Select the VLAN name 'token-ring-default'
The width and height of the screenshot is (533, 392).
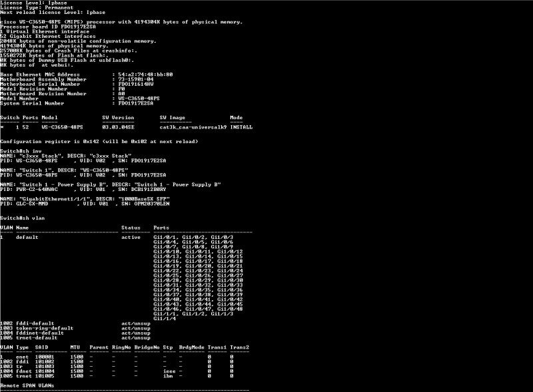[x=45, y=328]
